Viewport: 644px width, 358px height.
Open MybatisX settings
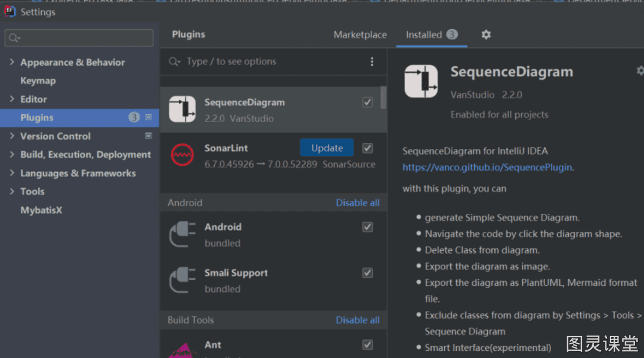point(41,210)
